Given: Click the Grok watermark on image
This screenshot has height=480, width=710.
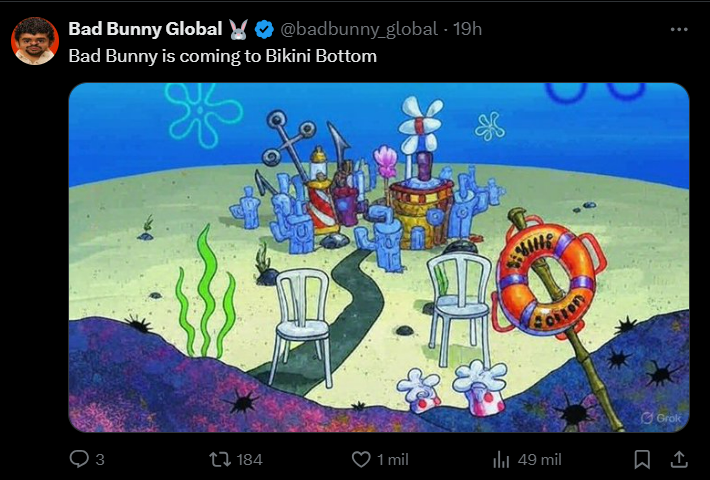Looking at the screenshot, I should 661,418.
